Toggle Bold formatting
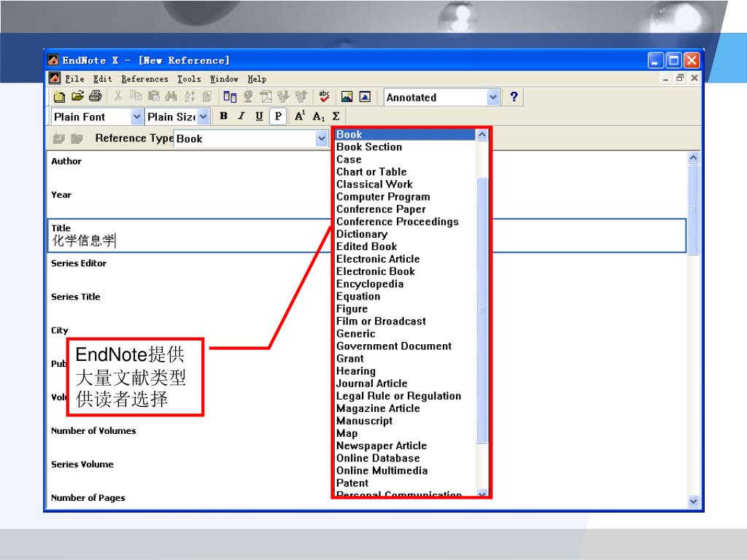The image size is (747, 560). click(223, 116)
